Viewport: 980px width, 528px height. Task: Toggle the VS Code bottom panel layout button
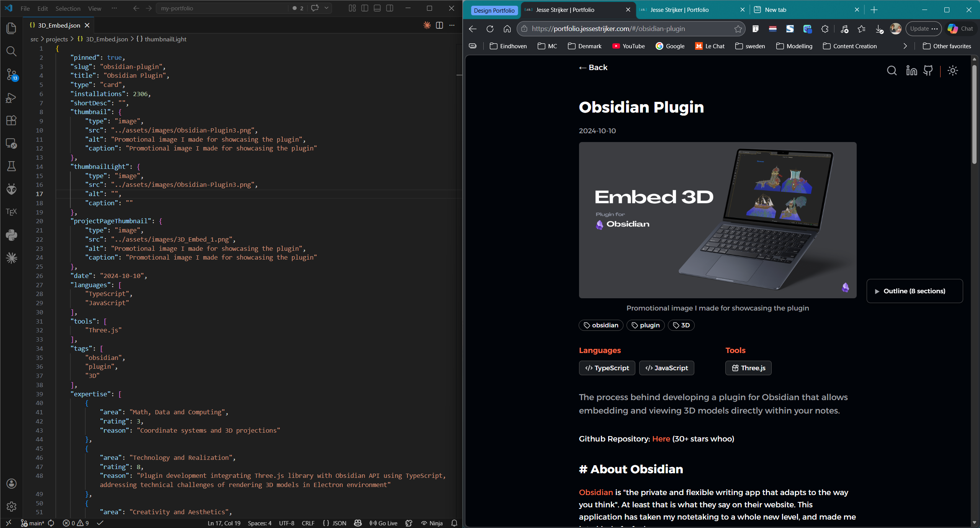pos(377,8)
